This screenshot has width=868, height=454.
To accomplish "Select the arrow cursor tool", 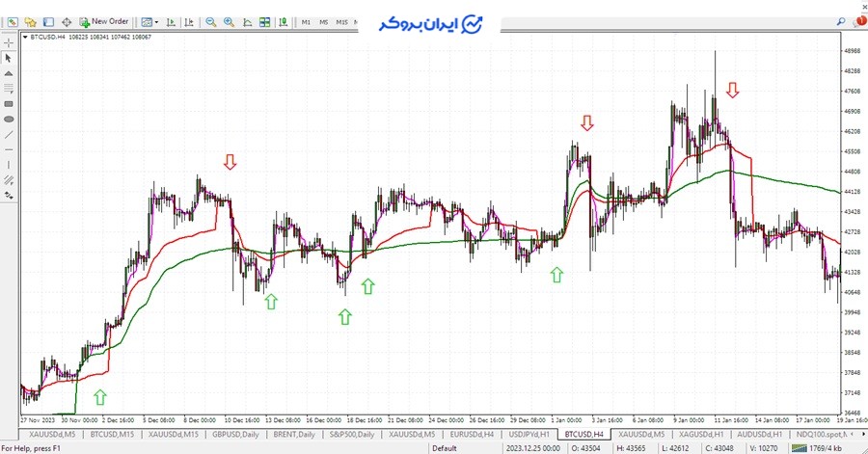I will tap(9, 58).
